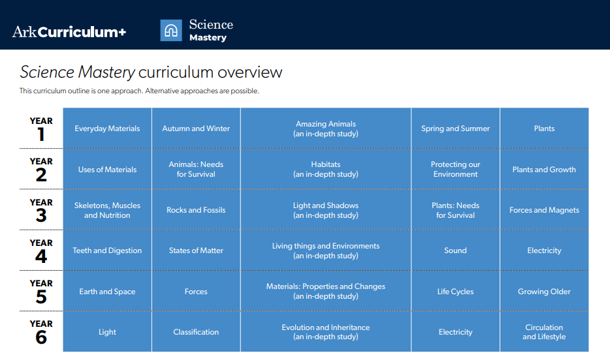Viewport: 610px width, 364px height.
Task: Click Circulation and Lifestyle cell
Action: (544, 332)
